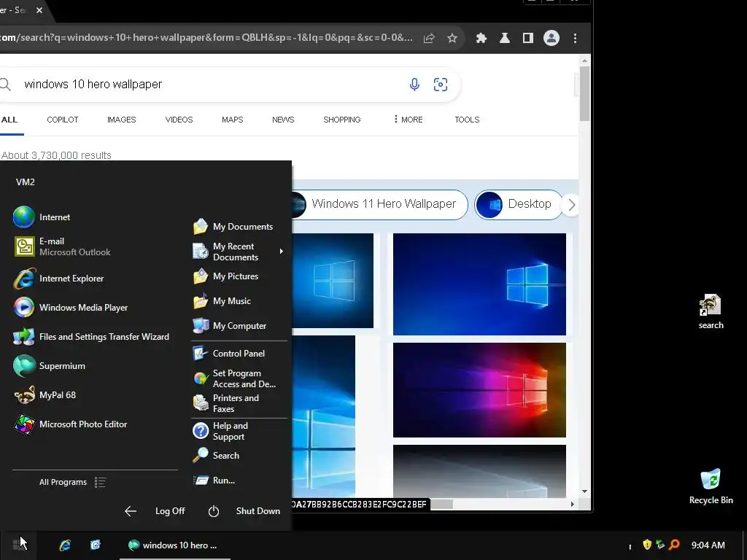Click the horizontal scrollbar right arrow
This screenshot has width=747, height=560.
(x=572, y=504)
